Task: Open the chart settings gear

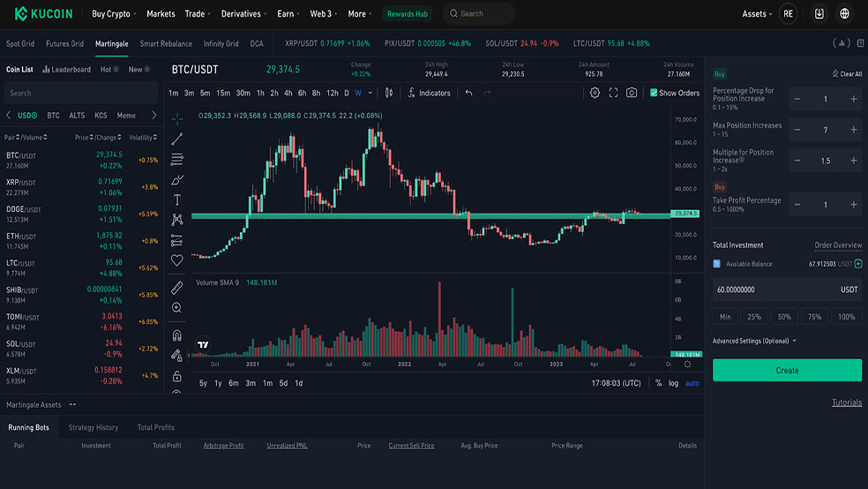Action: tap(595, 93)
